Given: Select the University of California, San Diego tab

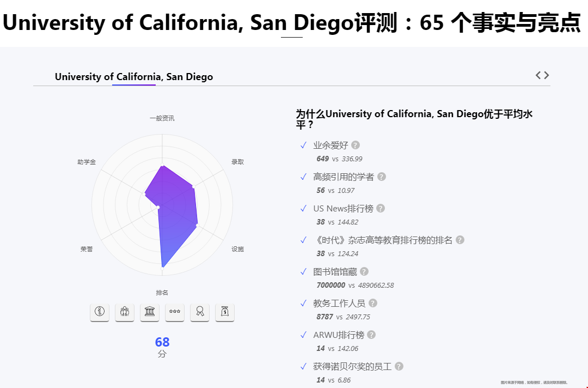Looking at the screenshot, I should tap(133, 77).
